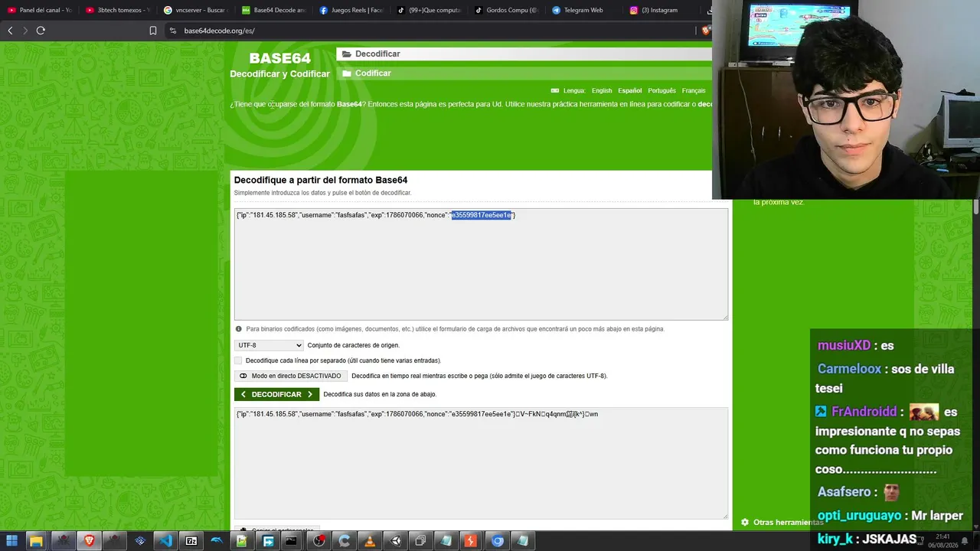Open the green notepad app in the taskbar

tap(242, 541)
